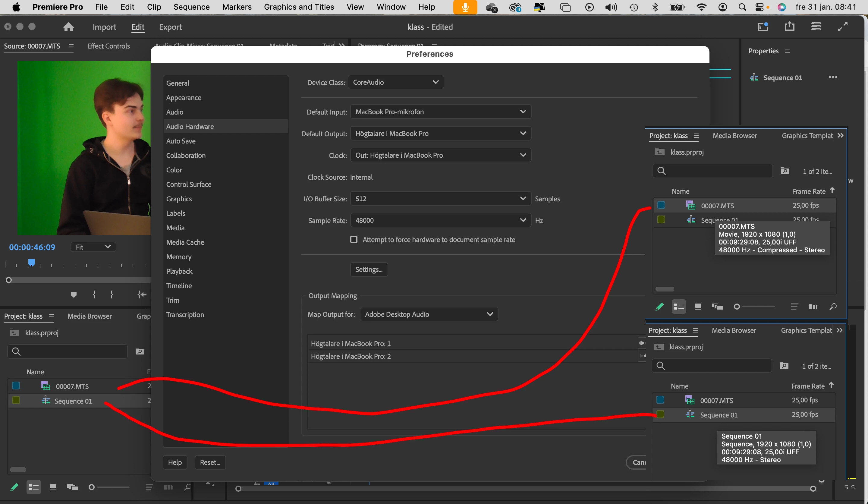This screenshot has width=868, height=504.
Task: Open the Map Output for dropdown
Action: coord(429,314)
